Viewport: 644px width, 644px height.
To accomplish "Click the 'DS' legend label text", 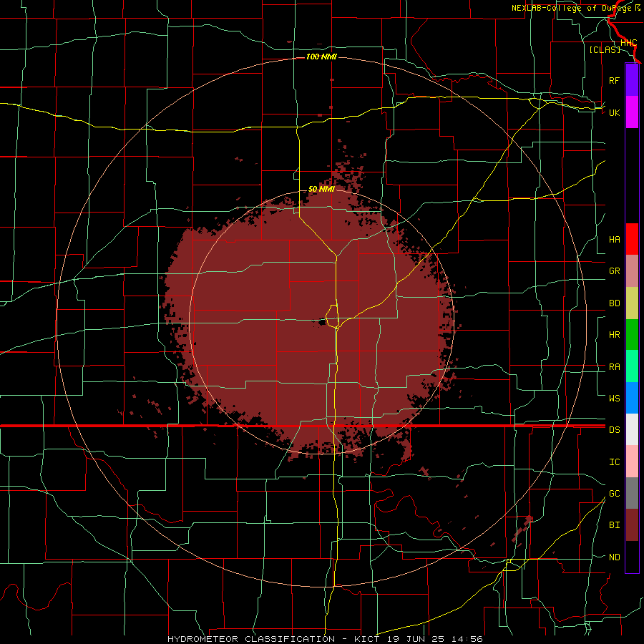I will coord(614,429).
